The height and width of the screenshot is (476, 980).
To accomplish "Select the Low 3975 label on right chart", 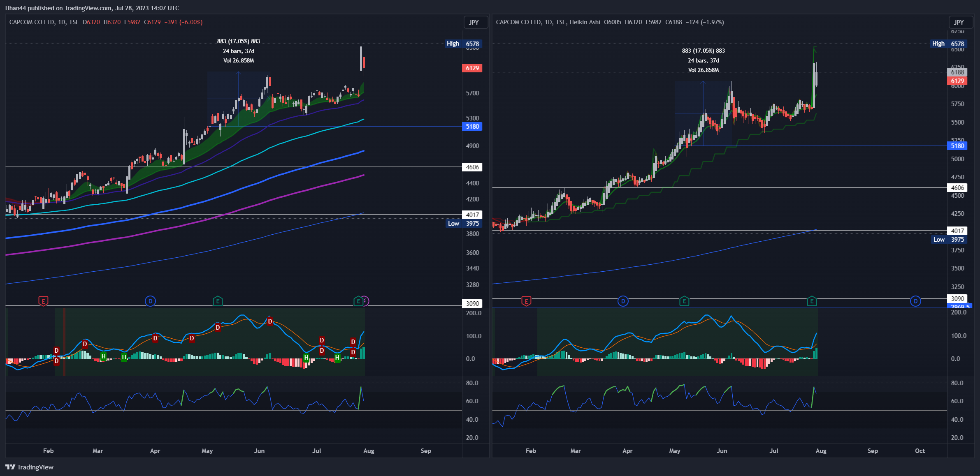I will pos(949,240).
